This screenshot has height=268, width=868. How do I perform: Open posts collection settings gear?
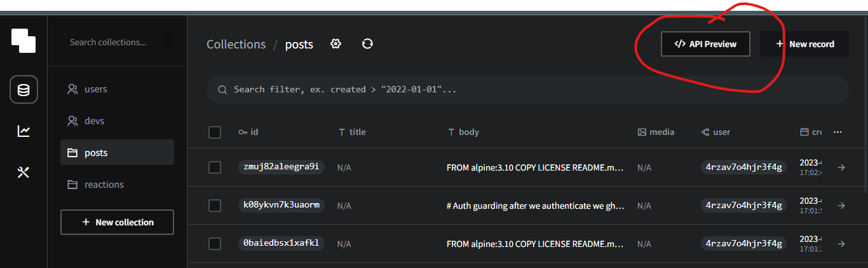point(336,44)
